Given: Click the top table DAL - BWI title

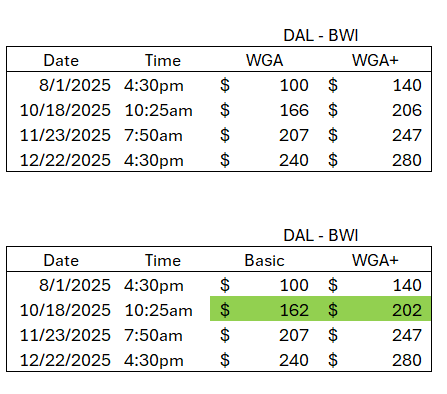Looking at the screenshot, I should (321, 35).
